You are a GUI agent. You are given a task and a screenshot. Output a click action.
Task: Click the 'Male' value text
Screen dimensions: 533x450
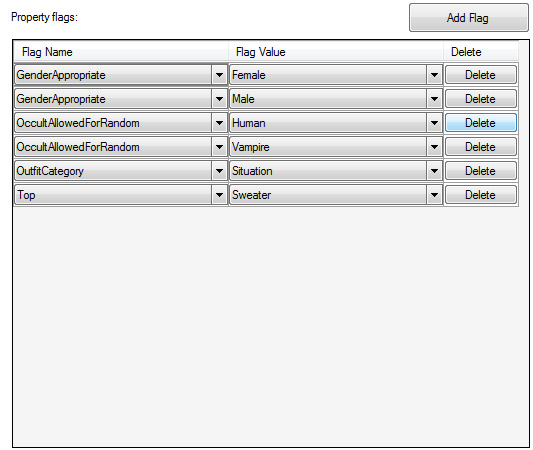pyautogui.click(x=243, y=99)
